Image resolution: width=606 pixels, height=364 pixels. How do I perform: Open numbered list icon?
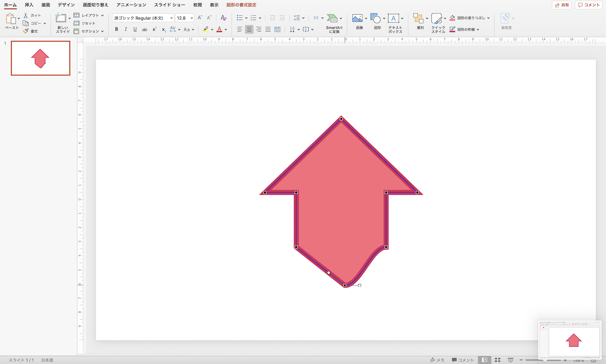[253, 18]
